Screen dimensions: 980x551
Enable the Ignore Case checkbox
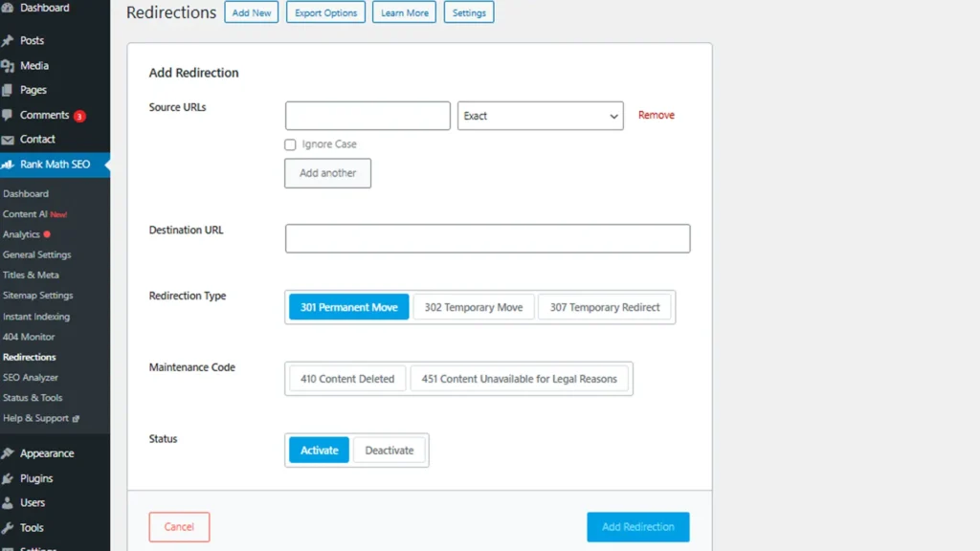tap(290, 144)
